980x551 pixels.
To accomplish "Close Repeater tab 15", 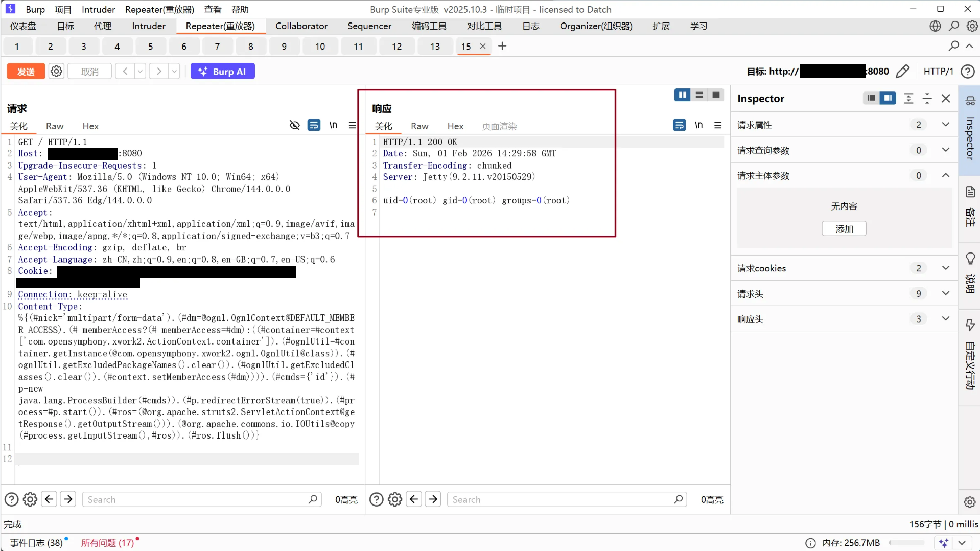I will tap(482, 46).
